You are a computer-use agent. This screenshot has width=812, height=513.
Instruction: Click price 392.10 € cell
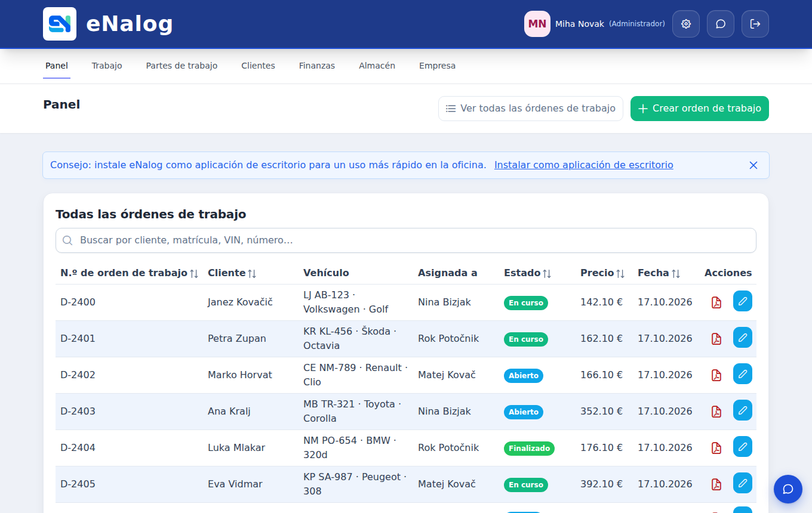point(601,484)
